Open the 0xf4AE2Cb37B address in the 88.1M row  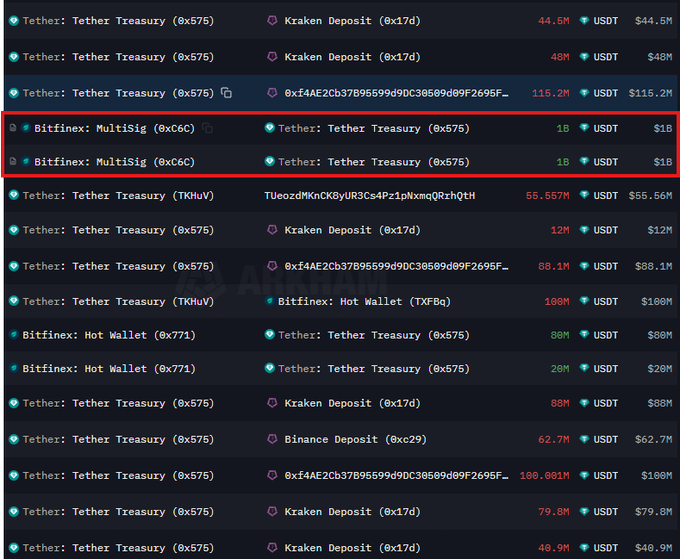click(x=397, y=266)
